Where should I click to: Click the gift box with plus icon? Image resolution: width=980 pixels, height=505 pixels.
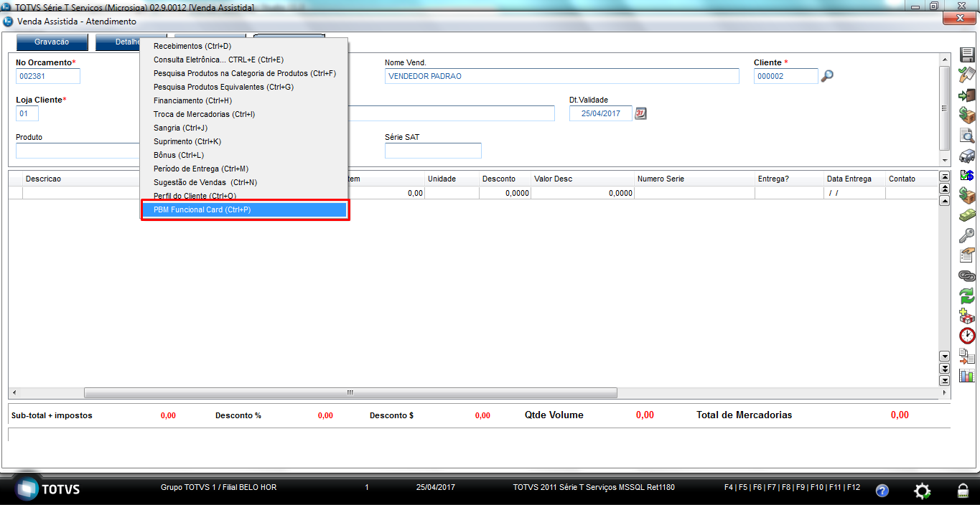pyautogui.click(x=967, y=316)
